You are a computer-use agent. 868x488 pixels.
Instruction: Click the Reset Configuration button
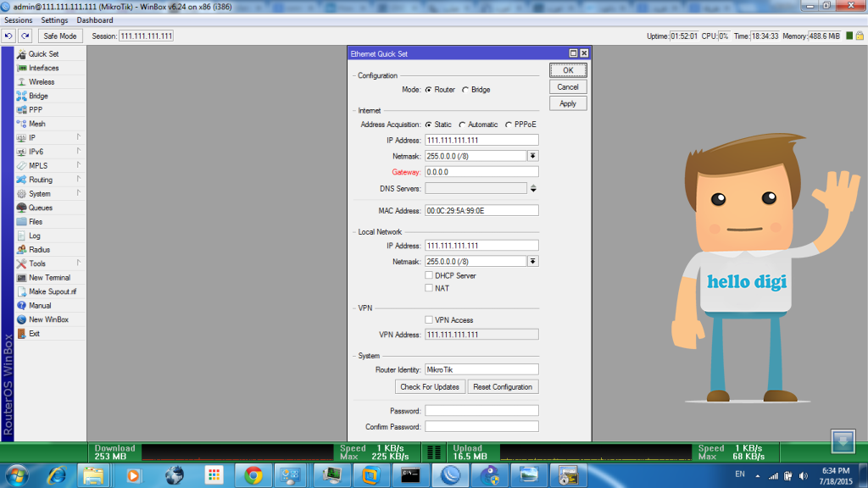point(503,386)
